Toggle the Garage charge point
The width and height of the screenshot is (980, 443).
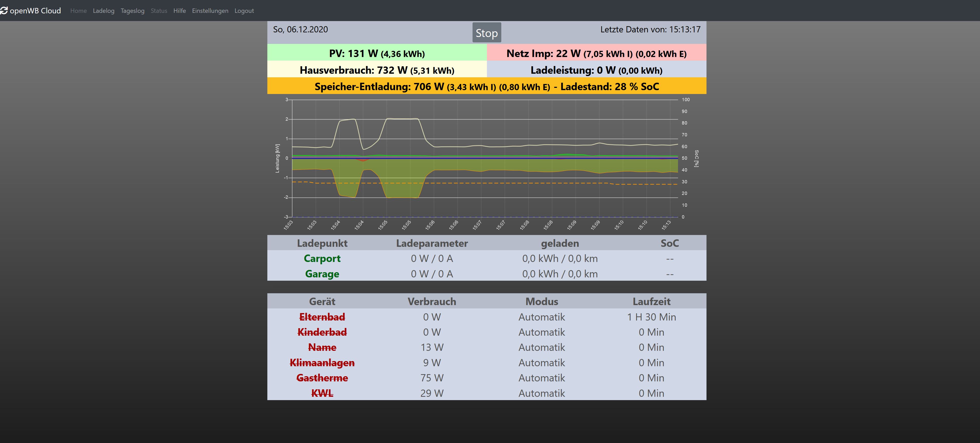pos(322,274)
